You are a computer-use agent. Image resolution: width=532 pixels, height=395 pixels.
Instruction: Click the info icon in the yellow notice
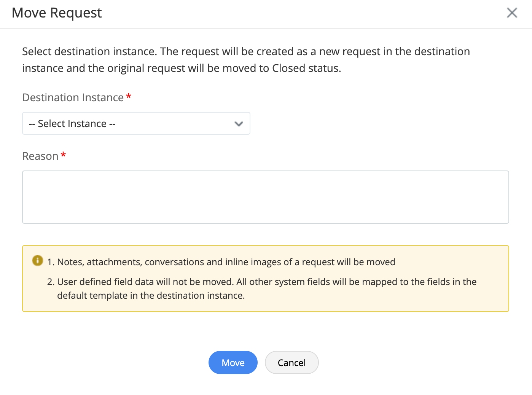(x=38, y=261)
